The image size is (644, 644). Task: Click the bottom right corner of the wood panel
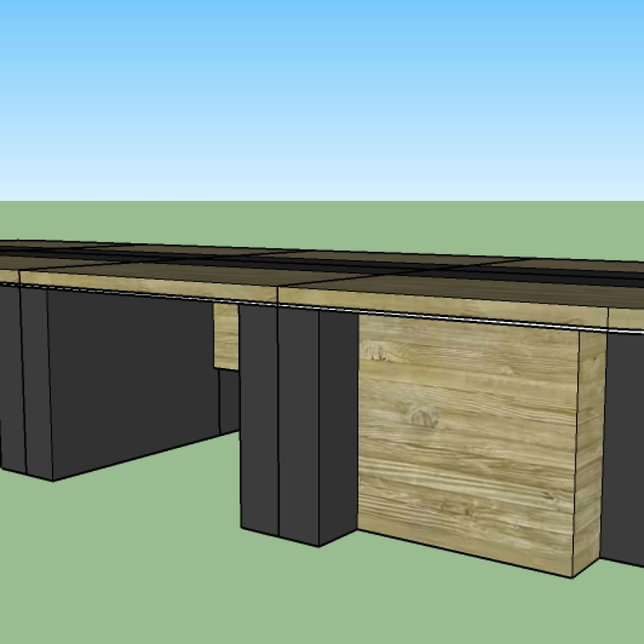(x=572, y=576)
